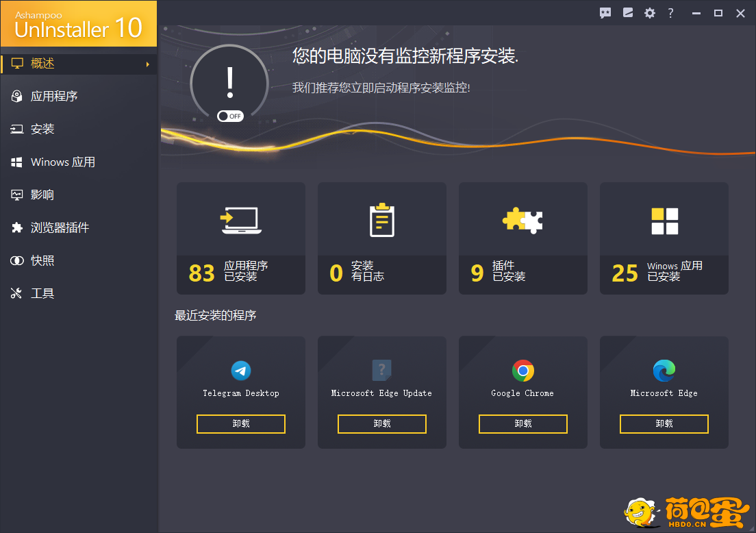The width and height of the screenshot is (756, 533).
Task: Open the 25 Winows 应用已安装 tile
Action: click(x=664, y=238)
